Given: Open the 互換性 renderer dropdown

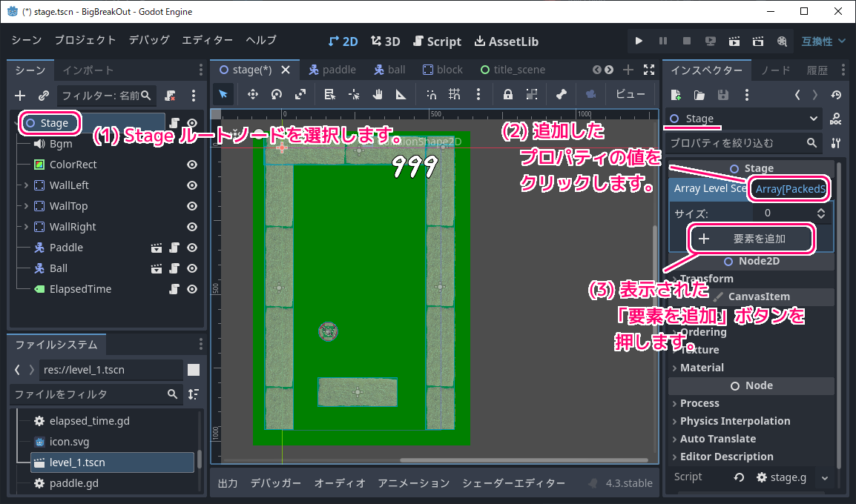Looking at the screenshot, I should coord(823,42).
